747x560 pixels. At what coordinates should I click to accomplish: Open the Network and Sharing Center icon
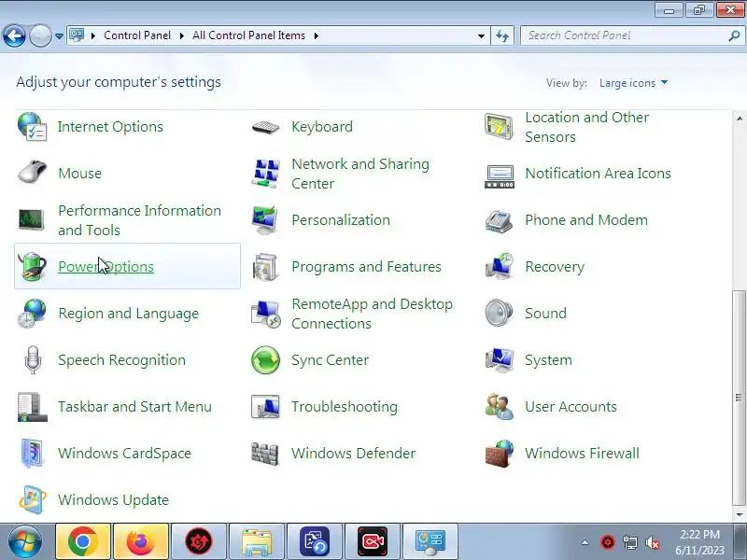pyautogui.click(x=265, y=174)
